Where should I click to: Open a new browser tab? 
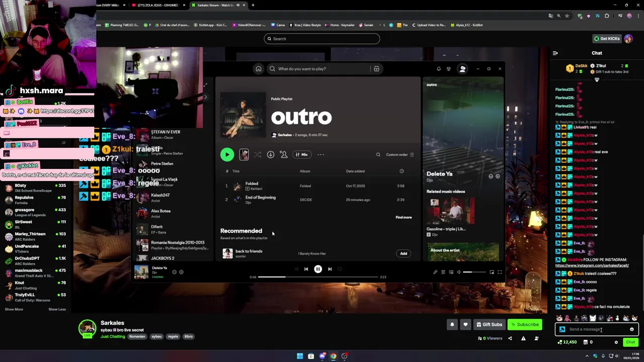click(x=253, y=5)
